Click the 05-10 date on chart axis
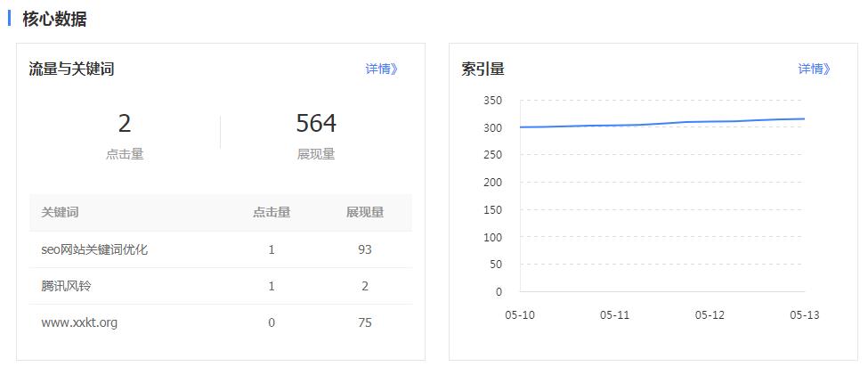 point(519,314)
